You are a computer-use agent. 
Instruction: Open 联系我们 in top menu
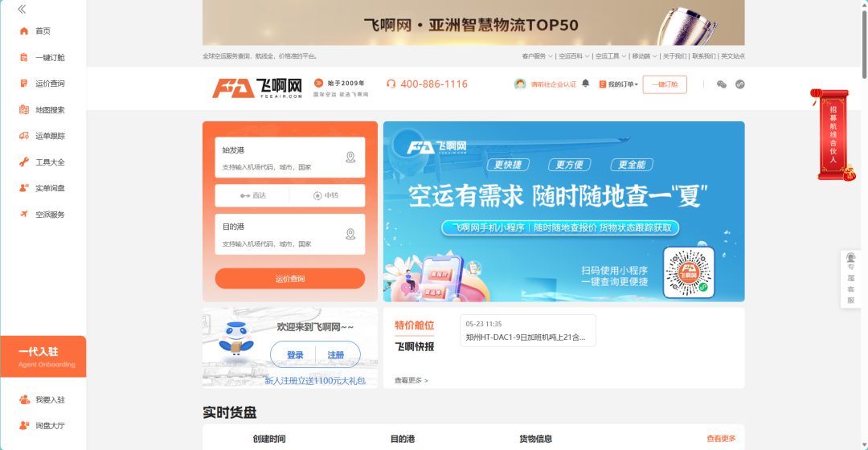tap(703, 56)
